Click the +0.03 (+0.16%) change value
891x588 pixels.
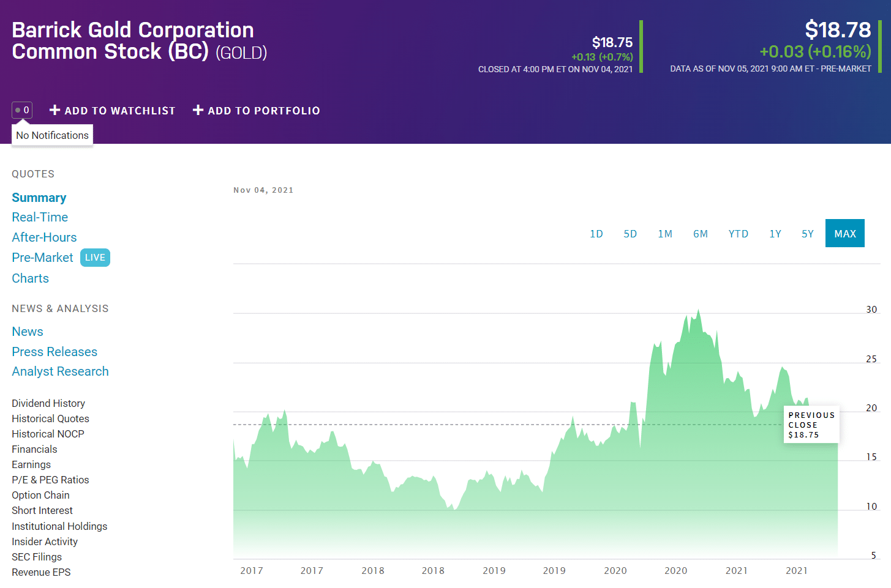click(815, 51)
